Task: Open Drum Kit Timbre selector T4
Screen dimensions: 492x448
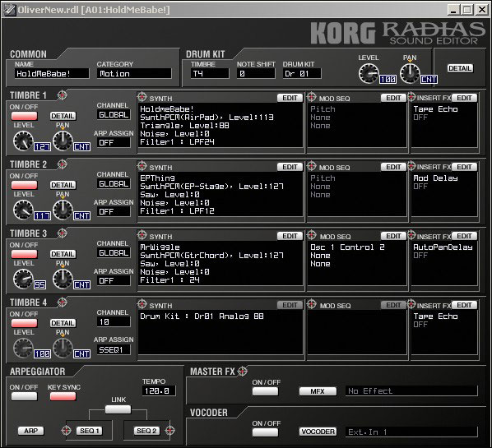Action: 210,74
